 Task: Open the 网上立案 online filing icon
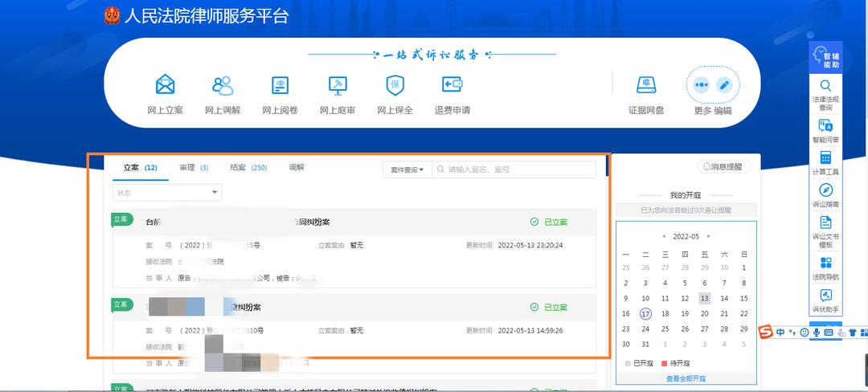165,84
